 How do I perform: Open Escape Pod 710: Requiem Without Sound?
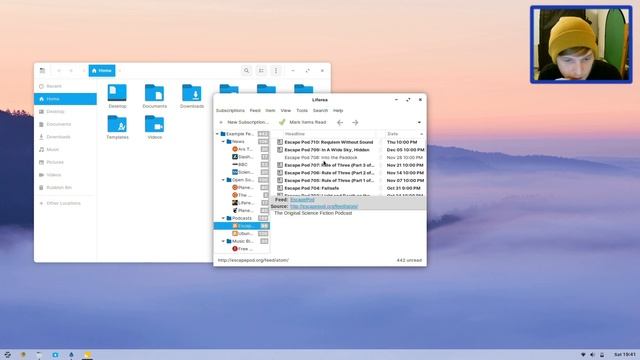tap(329, 142)
